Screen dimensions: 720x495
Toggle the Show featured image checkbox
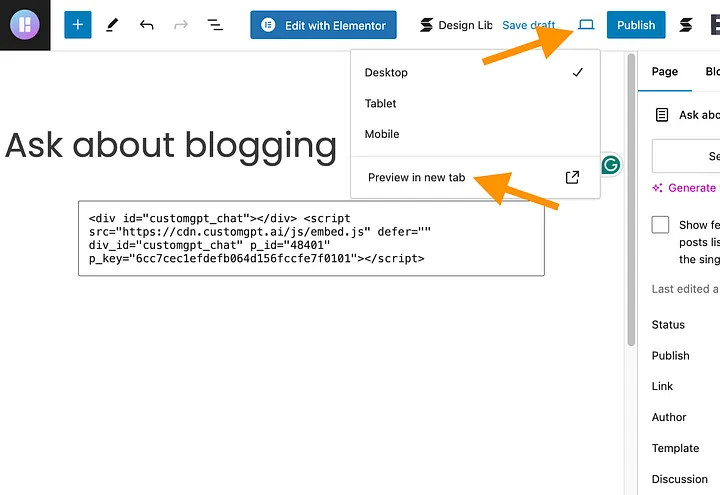[x=660, y=225]
